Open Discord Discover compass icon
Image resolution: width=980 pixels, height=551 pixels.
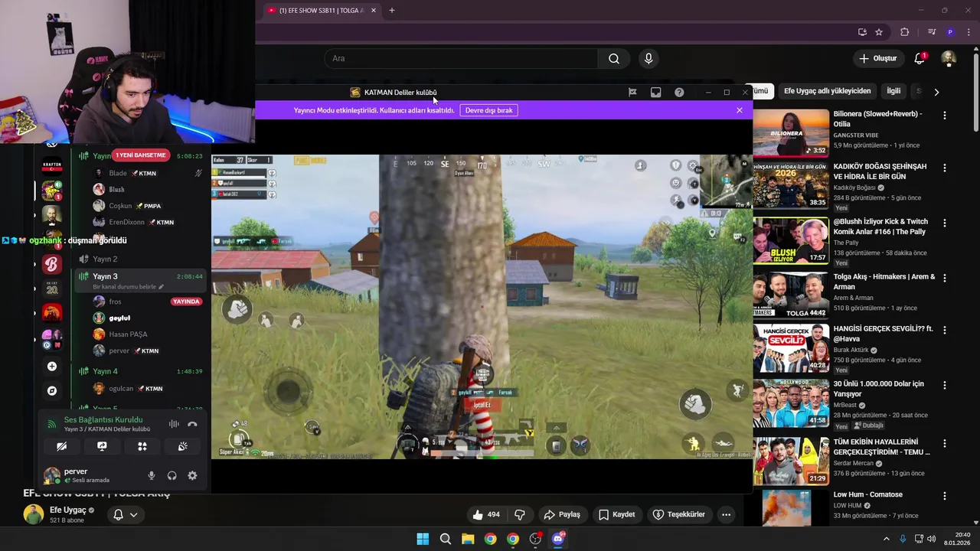click(x=52, y=390)
